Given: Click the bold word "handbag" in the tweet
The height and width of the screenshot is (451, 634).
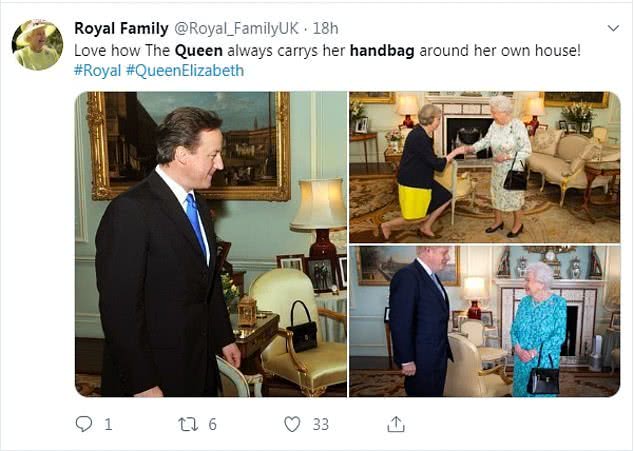Looking at the screenshot, I should point(384,50).
